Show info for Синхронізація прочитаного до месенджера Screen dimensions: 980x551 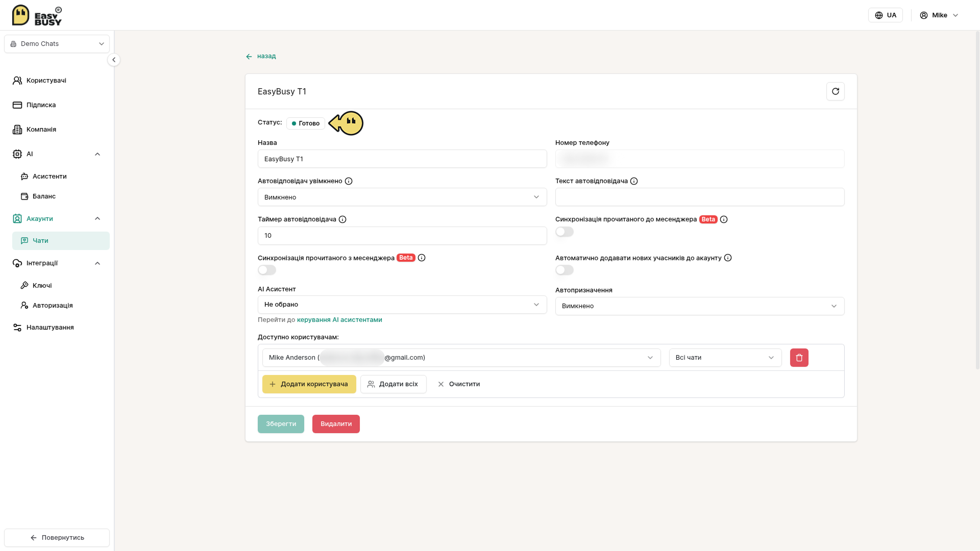pos(724,219)
